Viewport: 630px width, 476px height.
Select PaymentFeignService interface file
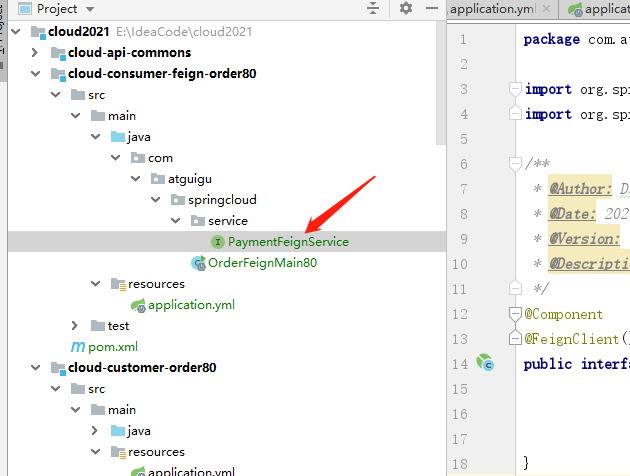tap(288, 242)
